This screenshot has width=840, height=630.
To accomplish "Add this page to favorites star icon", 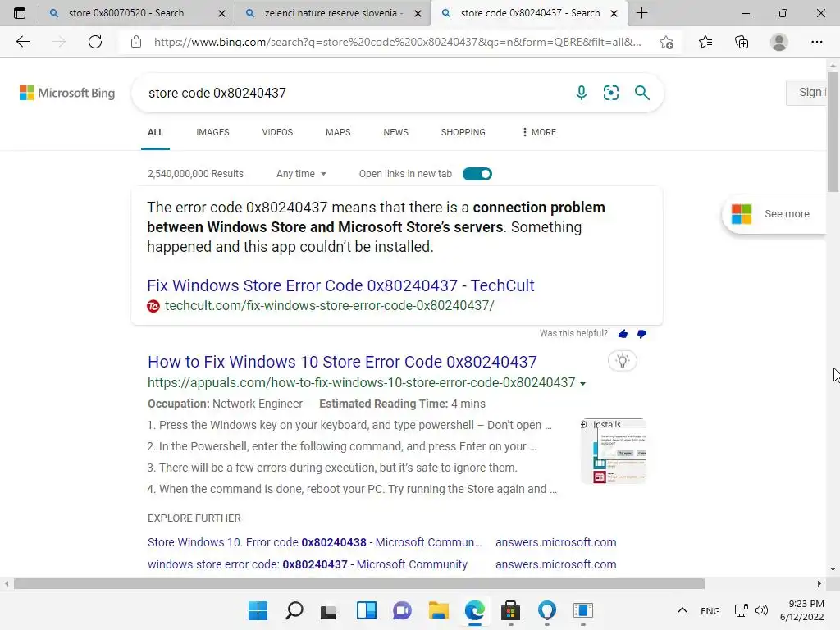I will pos(666,42).
